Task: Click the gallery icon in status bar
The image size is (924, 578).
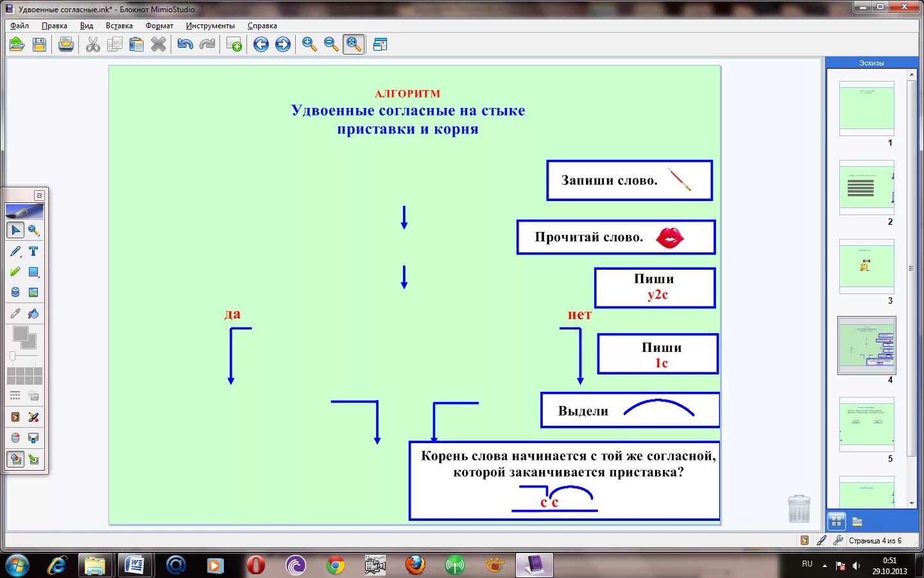Action: [805, 540]
